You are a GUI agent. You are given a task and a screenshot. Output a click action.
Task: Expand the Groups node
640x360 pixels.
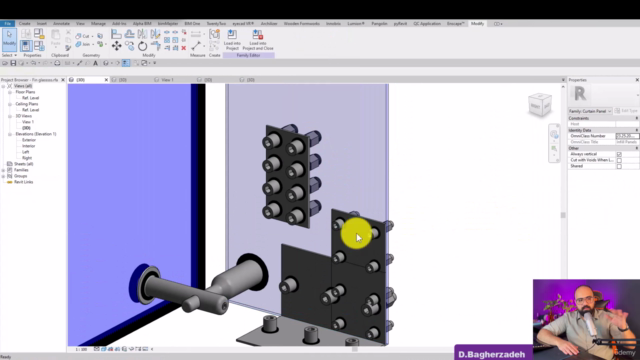[x=3, y=176]
